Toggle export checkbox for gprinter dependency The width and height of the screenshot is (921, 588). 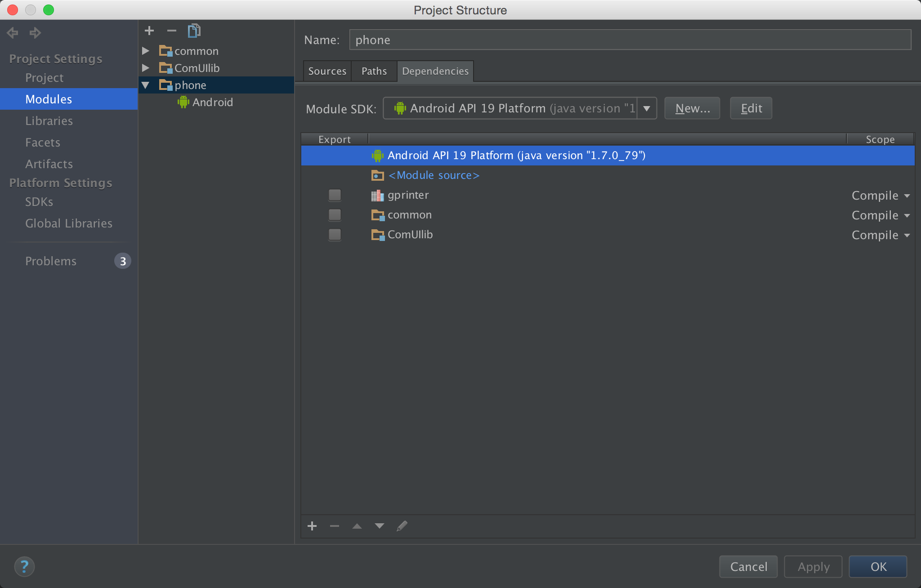pyautogui.click(x=335, y=195)
